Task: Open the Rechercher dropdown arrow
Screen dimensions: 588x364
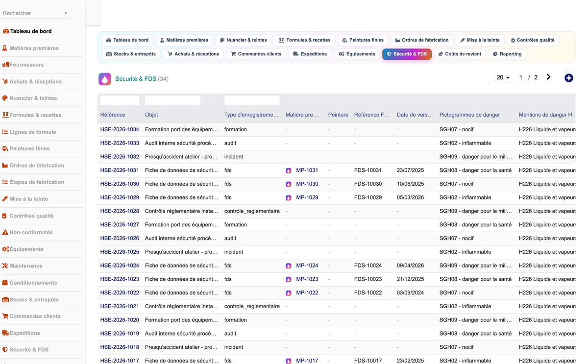Action: tap(66, 14)
